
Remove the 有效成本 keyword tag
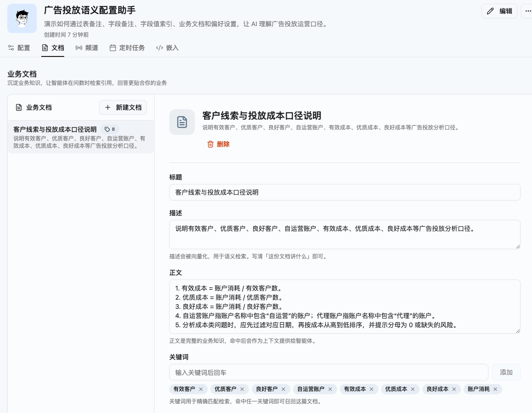(371, 389)
